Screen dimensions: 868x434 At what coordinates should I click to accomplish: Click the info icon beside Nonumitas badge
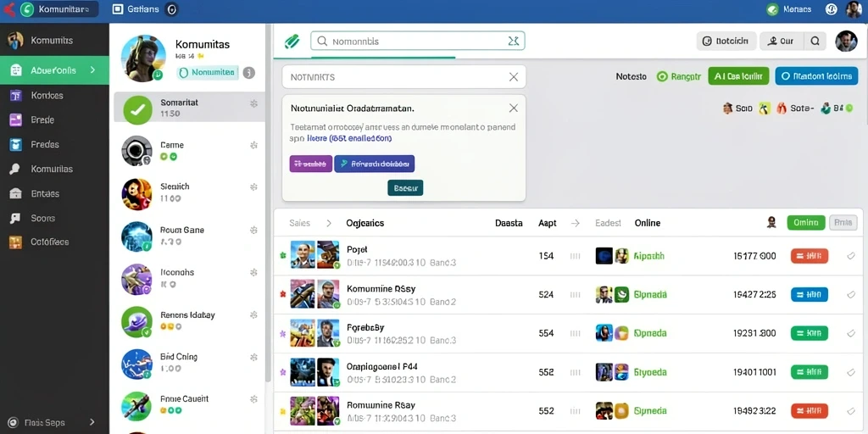(x=249, y=73)
